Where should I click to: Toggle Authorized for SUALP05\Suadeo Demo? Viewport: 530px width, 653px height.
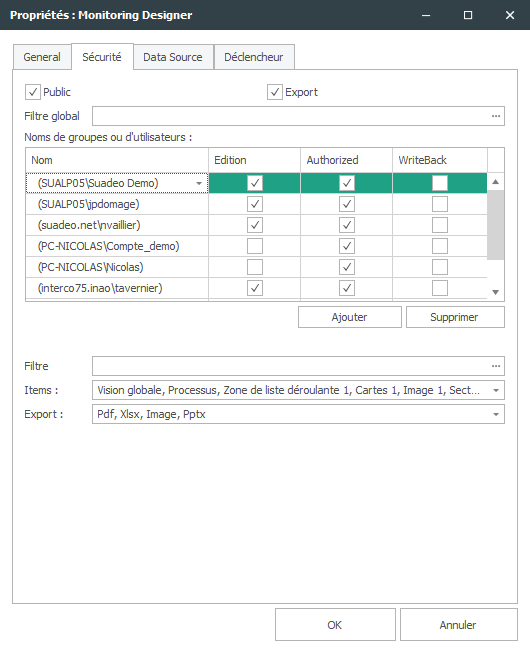click(347, 183)
